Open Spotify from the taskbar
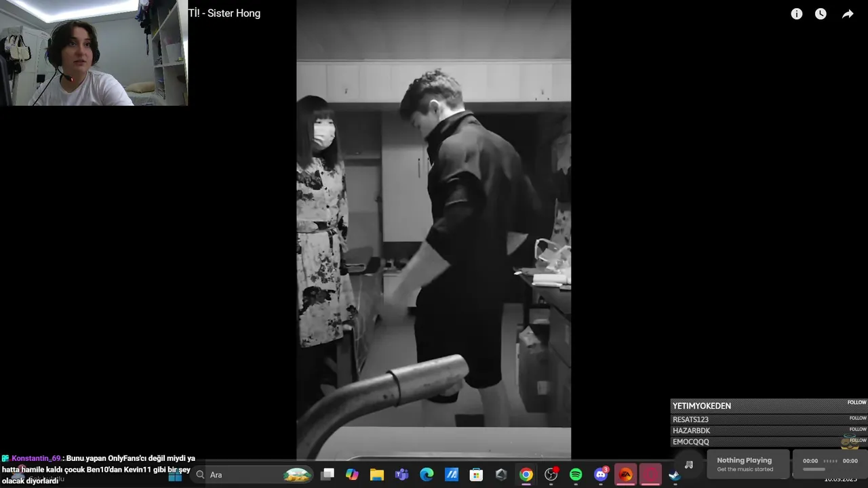The height and width of the screenshot is (488, 868). [576, 474]
